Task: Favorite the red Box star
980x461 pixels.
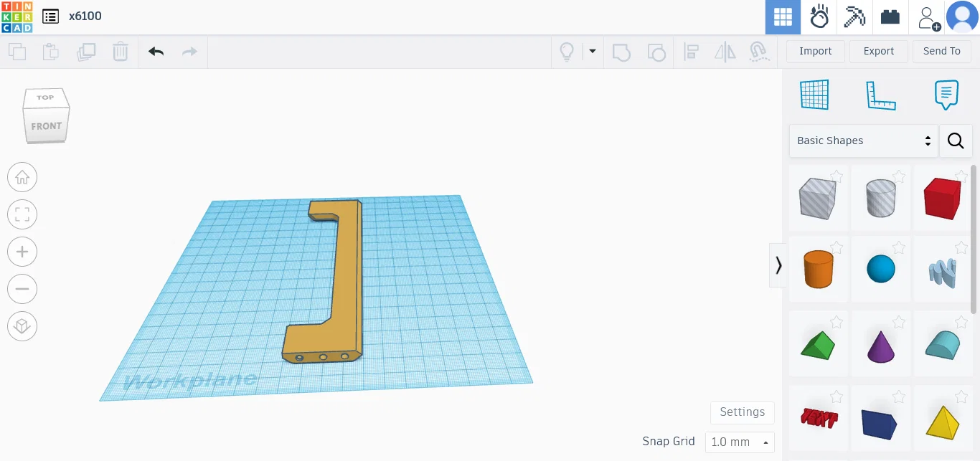Action: click(961, 176)
